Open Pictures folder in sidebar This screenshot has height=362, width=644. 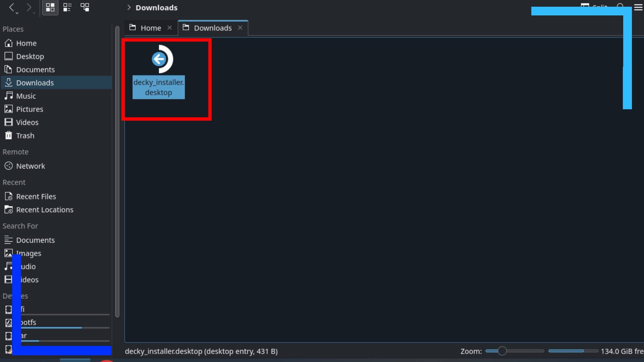coord(30,109)
